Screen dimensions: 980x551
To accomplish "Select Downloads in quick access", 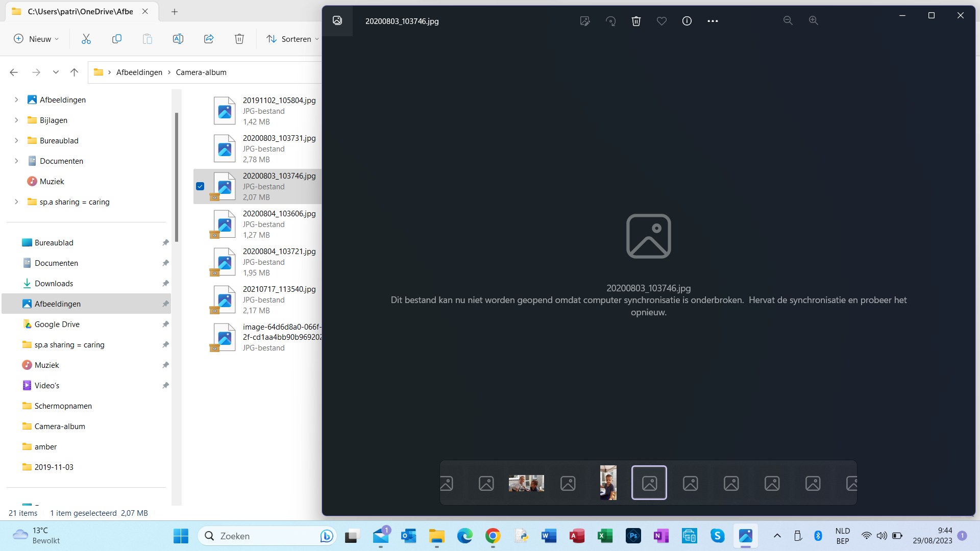I will point(54,283).
